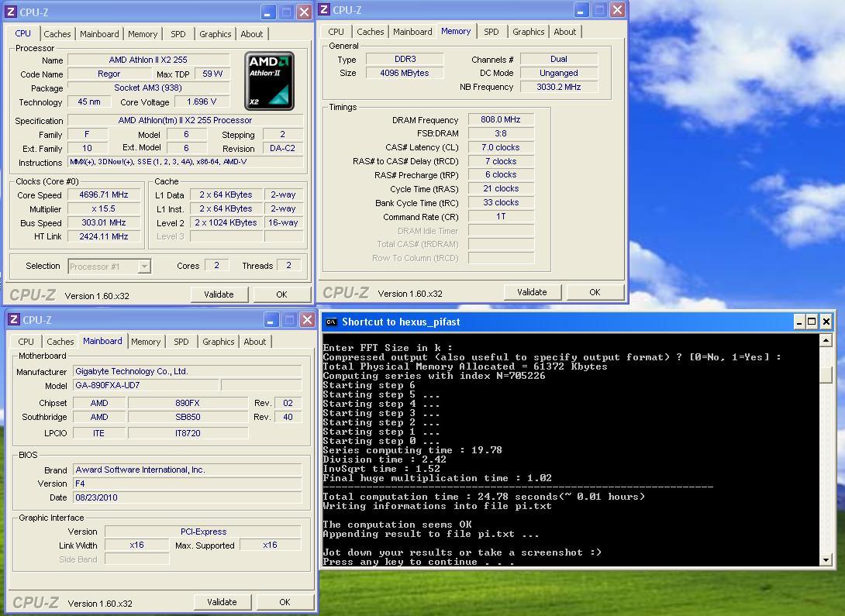The height and width of the screenshot is (616, 845).
Task: Click CPU-Z title icon in Mainboard window
Action: coord(13,319)
